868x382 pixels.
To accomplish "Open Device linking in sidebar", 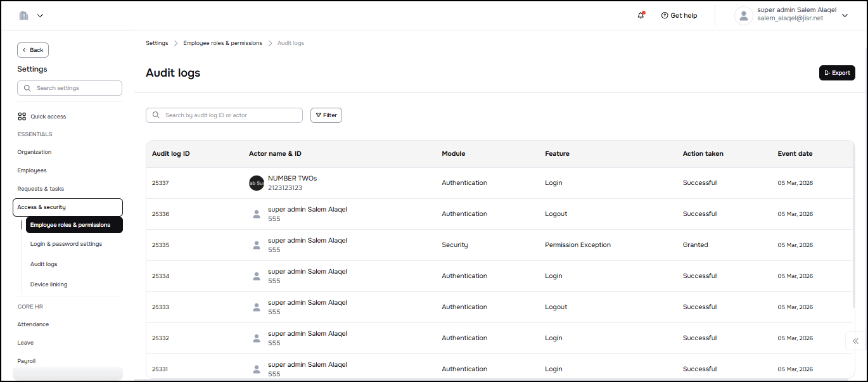I will 49,284.
